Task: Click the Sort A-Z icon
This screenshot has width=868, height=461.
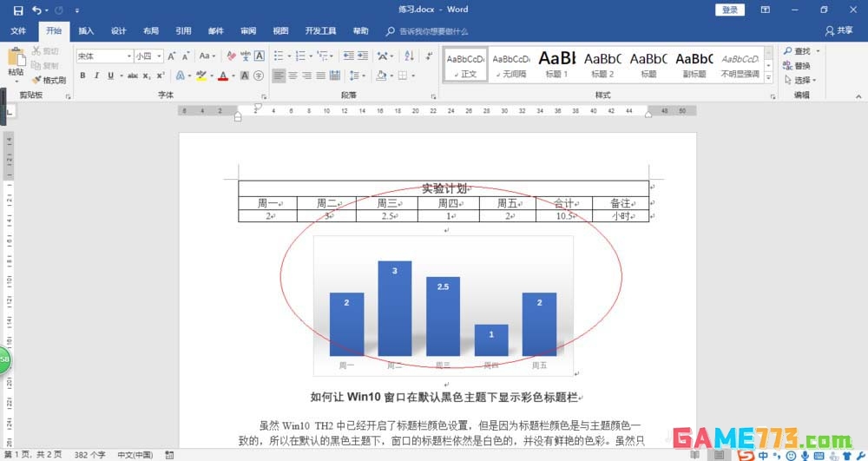Action: [x=409, y=56]
